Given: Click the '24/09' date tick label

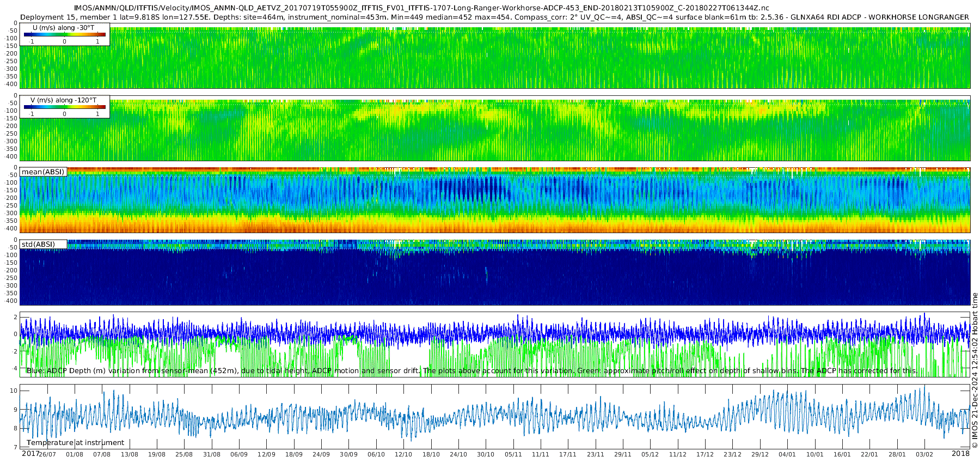Looking at the screenshot, I should coord(321,455).
